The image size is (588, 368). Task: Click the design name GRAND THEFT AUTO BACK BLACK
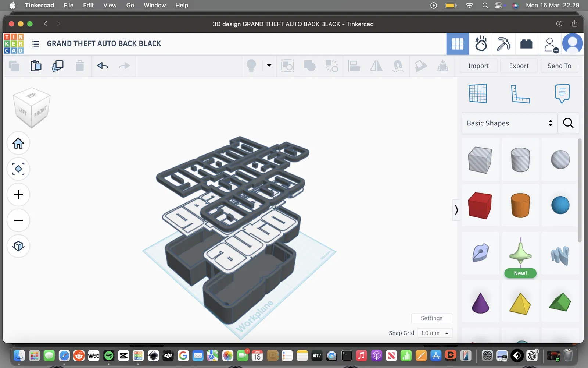coord(104,44)
